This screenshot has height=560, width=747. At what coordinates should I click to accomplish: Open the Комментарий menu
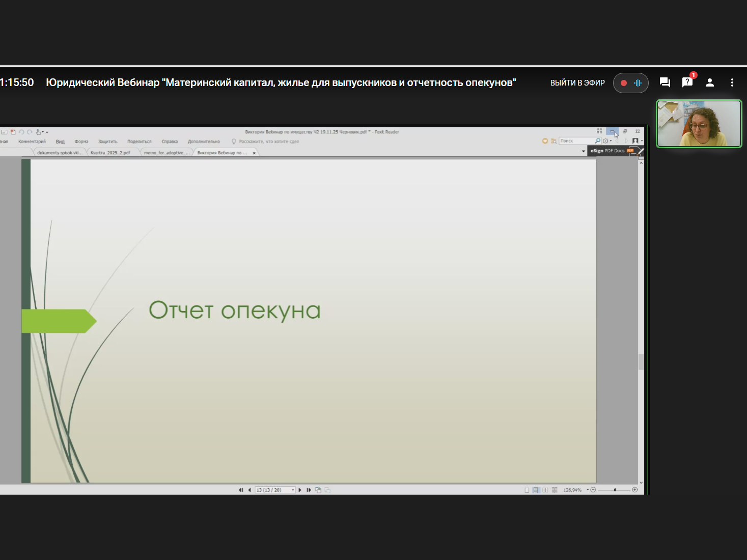pos(32,142)
